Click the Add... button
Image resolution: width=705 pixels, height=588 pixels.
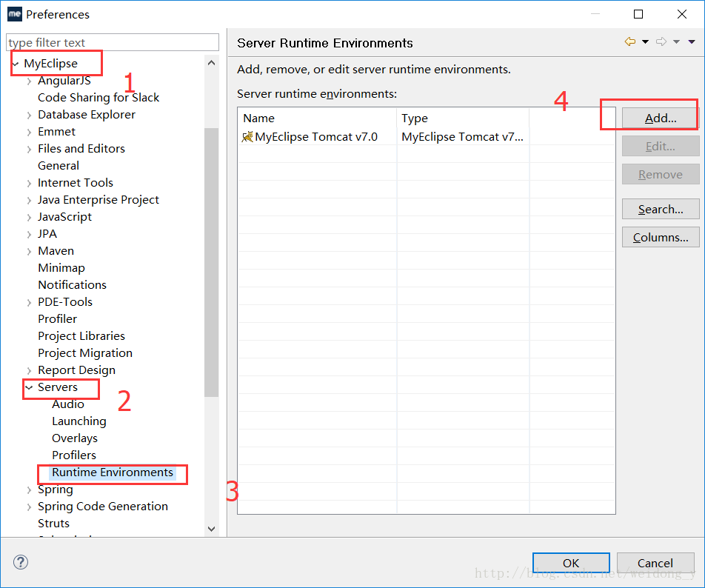[661, 118]
